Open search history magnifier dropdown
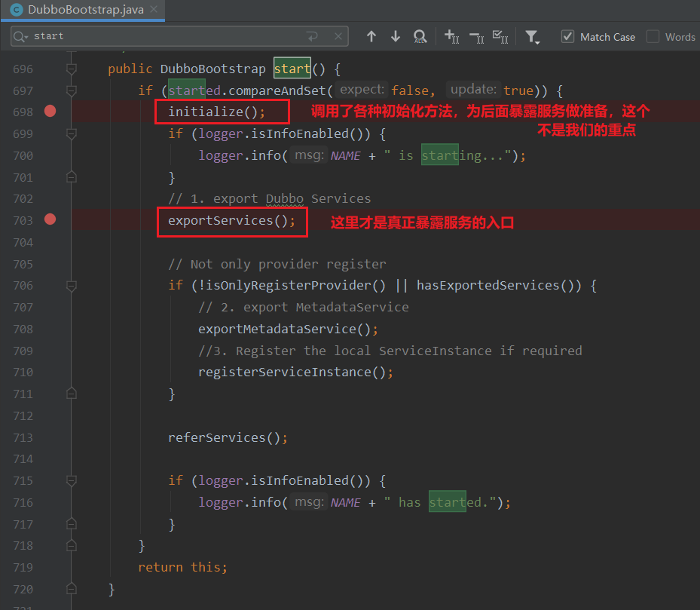This screenshot has height=610, width=700. [20, 37]
